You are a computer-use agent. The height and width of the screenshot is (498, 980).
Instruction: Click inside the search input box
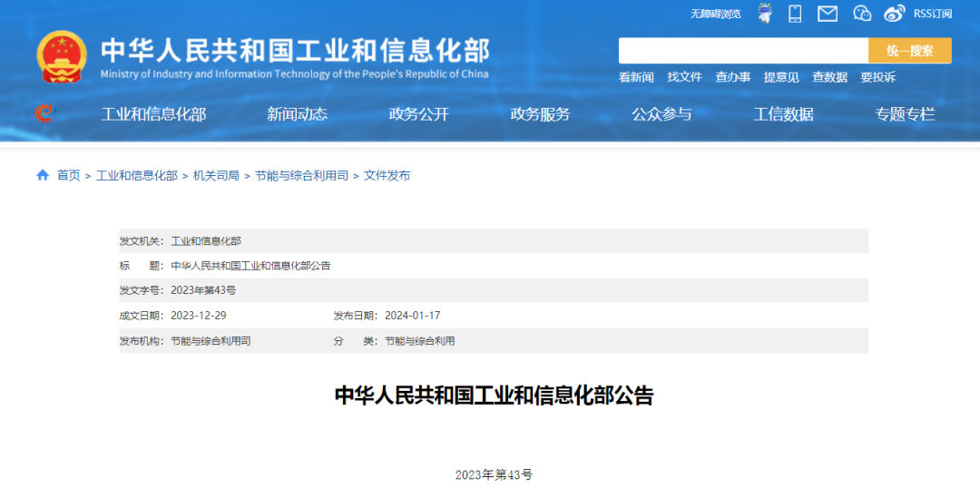pyautogui.click(x=743, y=51)
